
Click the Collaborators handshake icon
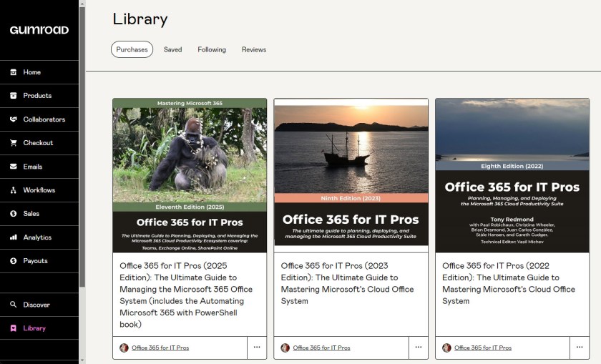[14, 119]
